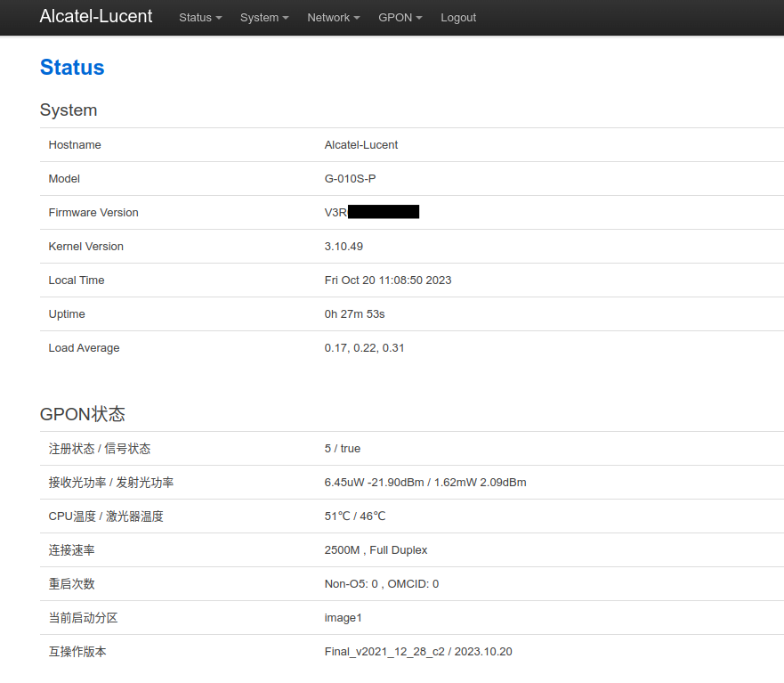The height and width of the screenshot is (683, 784).
Task: Click the System section heading
Action: (69, 110)
